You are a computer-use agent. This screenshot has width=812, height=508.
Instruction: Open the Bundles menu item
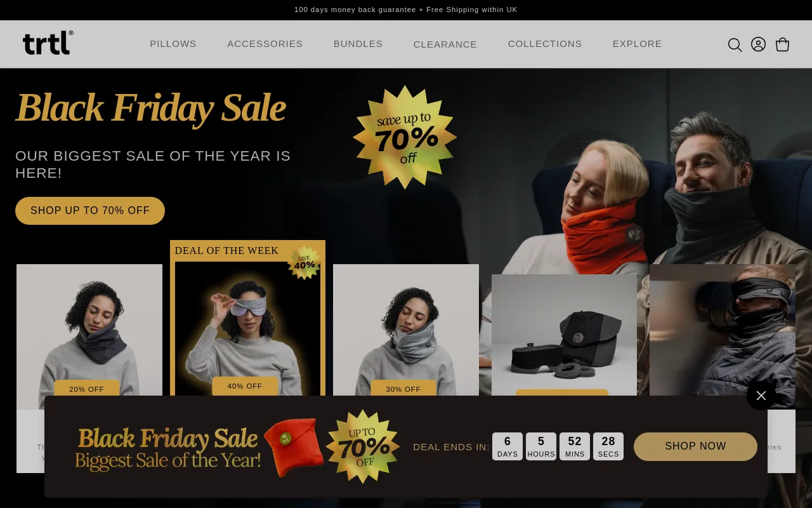(x=358, y=44)
